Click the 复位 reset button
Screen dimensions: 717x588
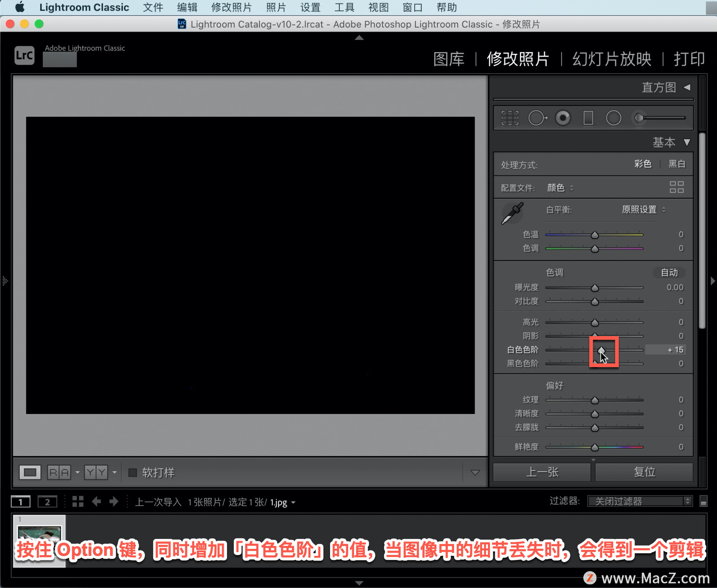tap(644, 472)
